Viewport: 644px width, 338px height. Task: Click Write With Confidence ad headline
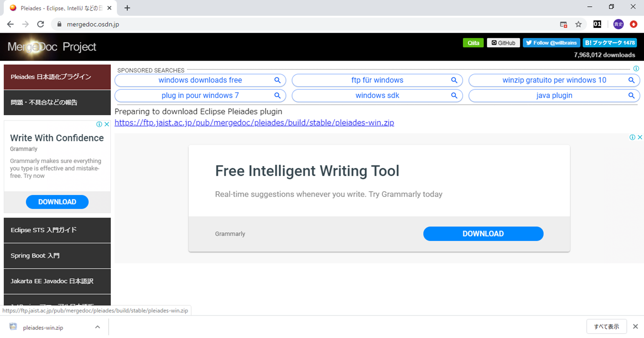pyautogui.click(x=57, y=138)
